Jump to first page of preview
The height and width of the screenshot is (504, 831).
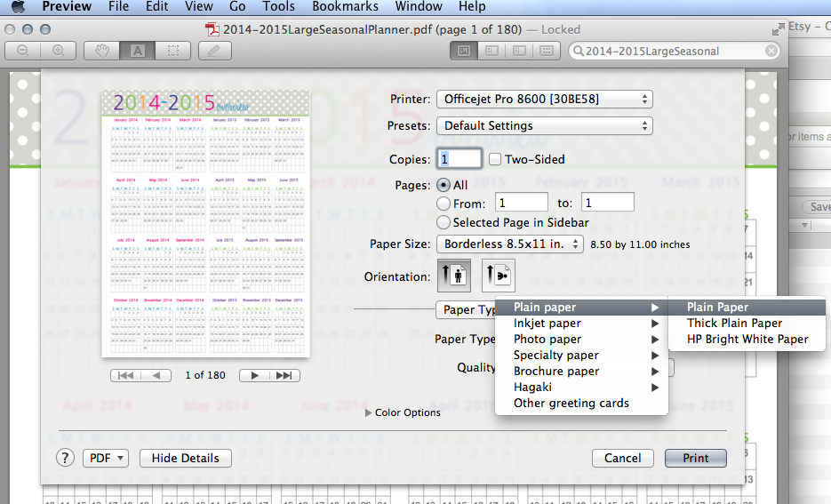(x=125, y=375)
